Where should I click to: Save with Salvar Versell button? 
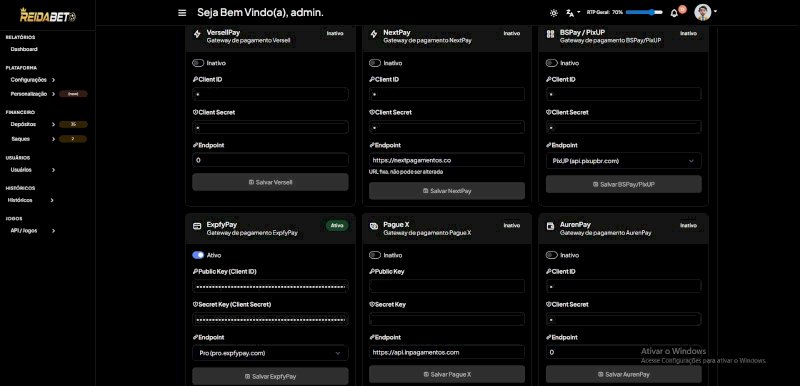(270, 182)
